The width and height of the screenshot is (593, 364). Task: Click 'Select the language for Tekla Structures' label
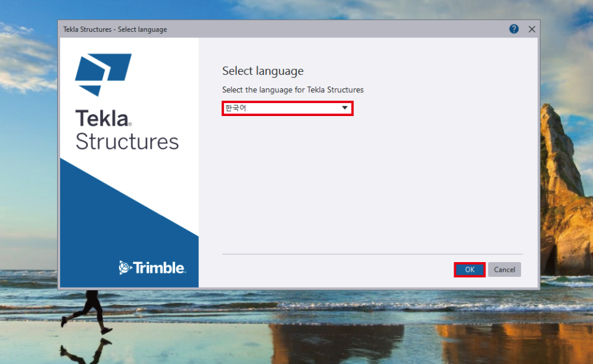293,90
